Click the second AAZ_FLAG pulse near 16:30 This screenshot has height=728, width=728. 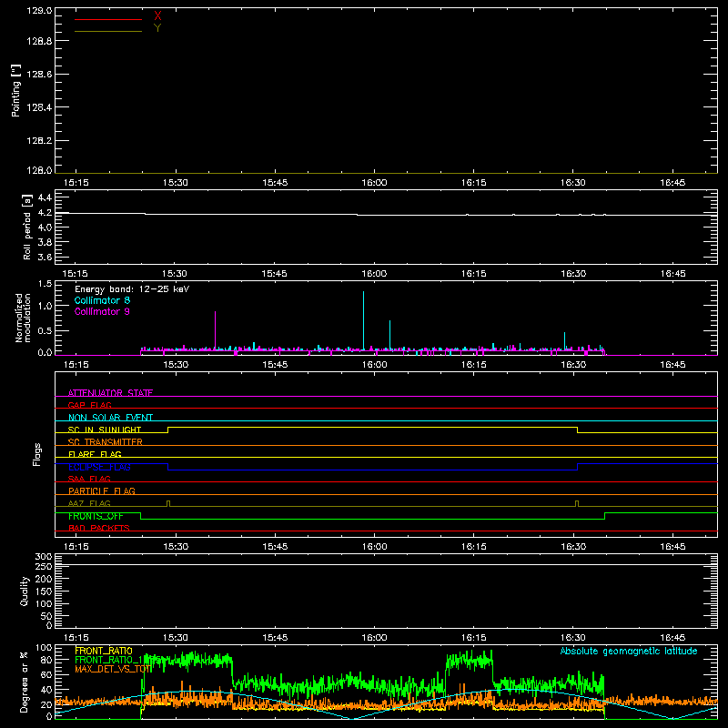(577, 504)
